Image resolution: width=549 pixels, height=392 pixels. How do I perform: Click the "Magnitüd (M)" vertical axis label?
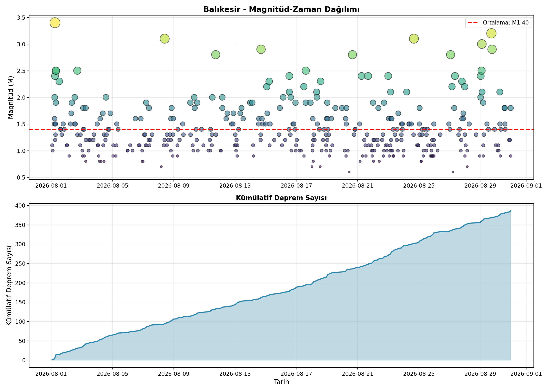pyautogui.click(x=11, y=98)
